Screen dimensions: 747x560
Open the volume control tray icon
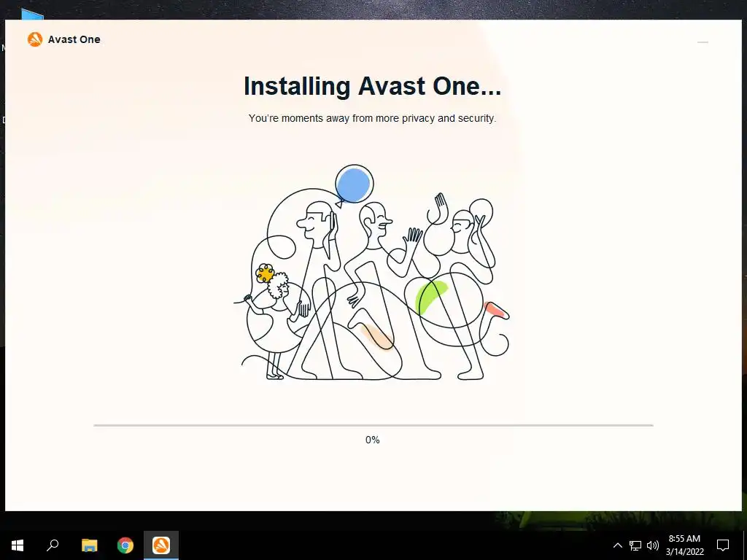point(653,545)
